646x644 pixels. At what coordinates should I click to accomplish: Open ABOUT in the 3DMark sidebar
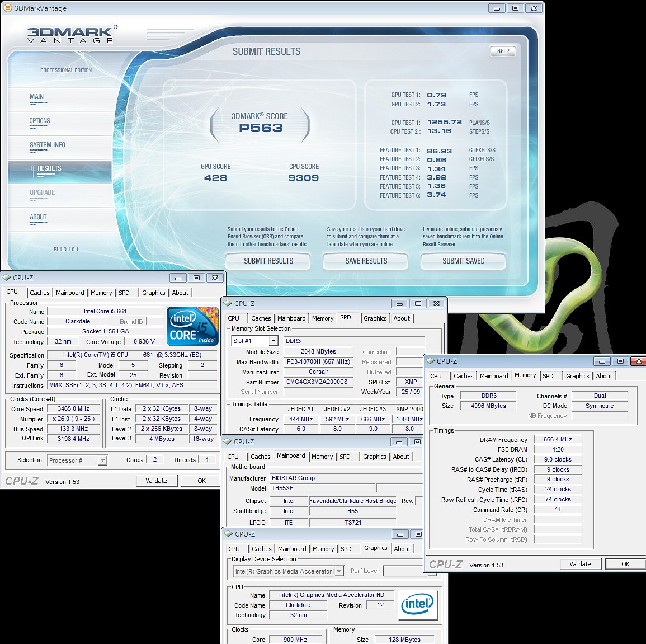[38, 217]
